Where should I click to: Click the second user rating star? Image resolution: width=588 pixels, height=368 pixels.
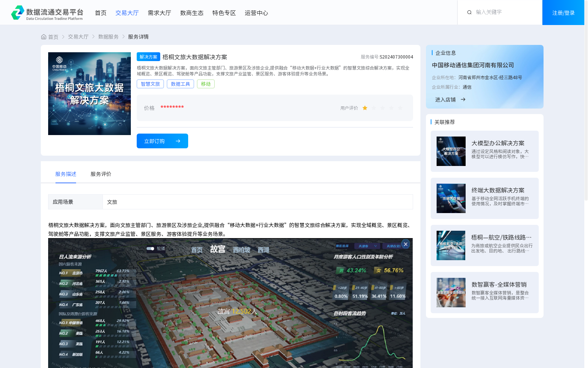click(374, 108)
